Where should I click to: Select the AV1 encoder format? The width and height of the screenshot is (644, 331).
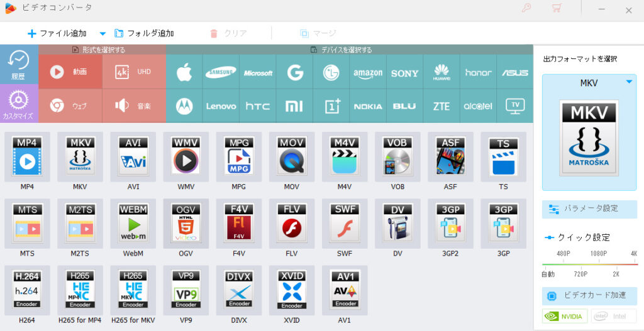(x=345, y=291)
